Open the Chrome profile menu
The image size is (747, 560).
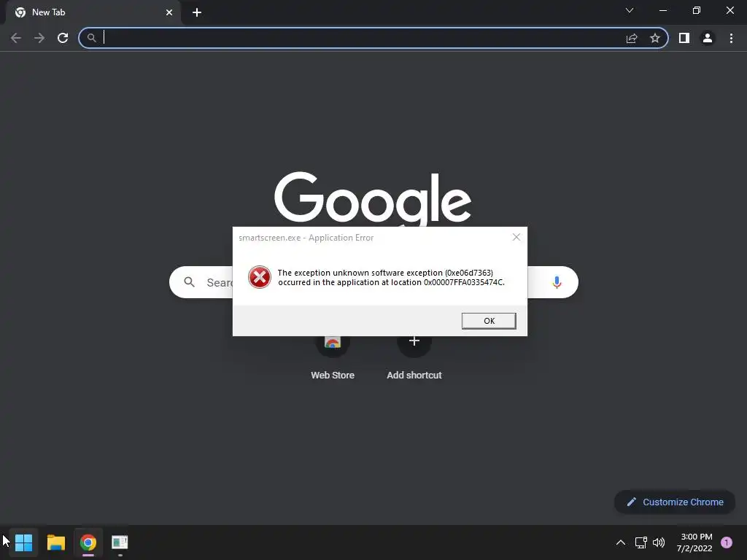pyautogui.click(x=708, y=38)
